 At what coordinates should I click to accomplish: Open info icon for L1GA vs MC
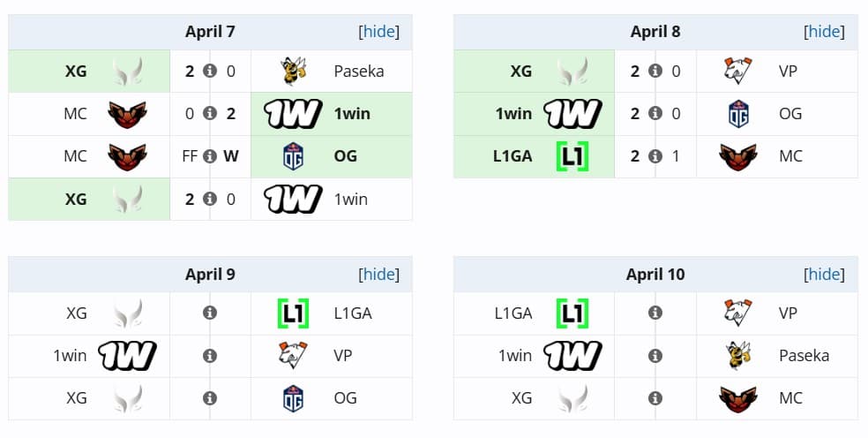pos(655,156)
